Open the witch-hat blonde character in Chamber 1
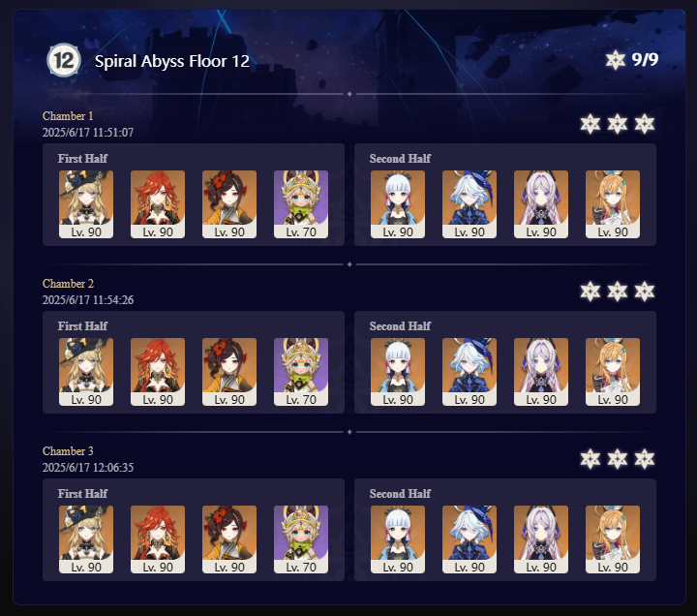The width and height of the screenshot is (697, 616). point(86,204)
